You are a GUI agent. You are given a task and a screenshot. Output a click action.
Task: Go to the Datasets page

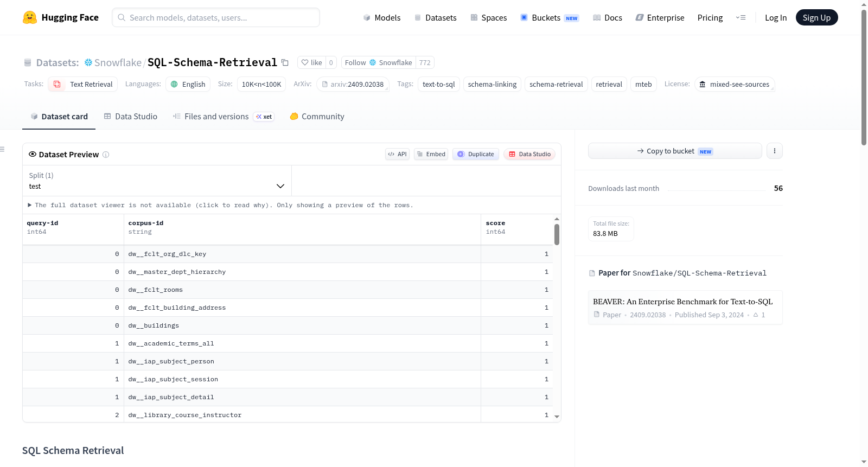(x=435, y=18)
